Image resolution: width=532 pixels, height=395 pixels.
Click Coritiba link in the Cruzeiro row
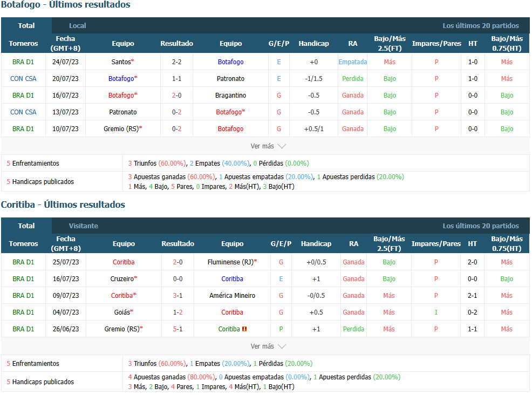pos(232,279)
